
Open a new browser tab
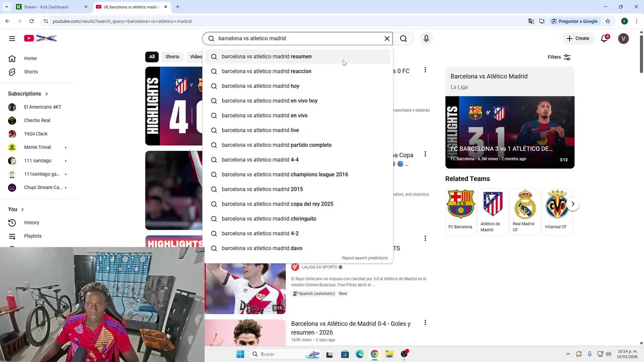click(178, 7)
